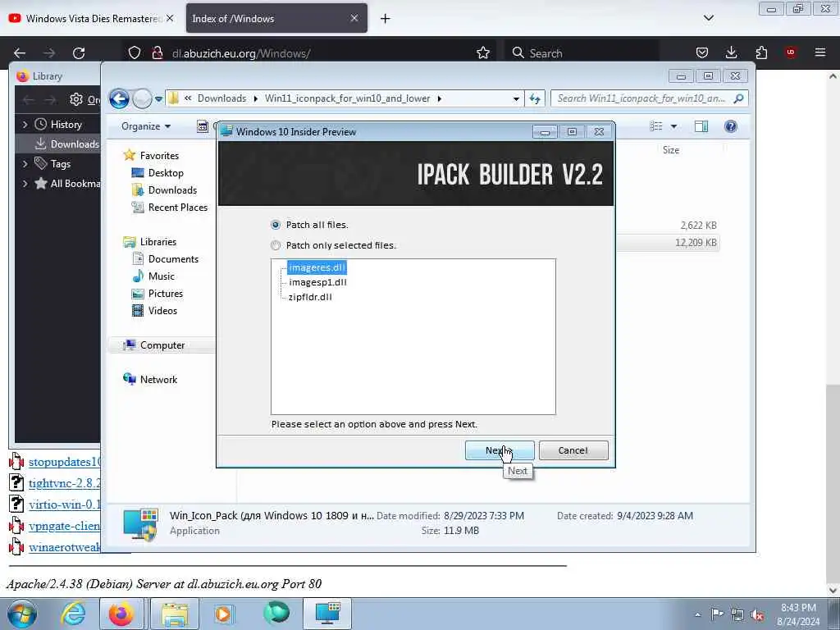Viewport: 840px width, 630px height.
Task: Switch to Windows Vista Dies Remastered tab
Action: pyautogui.click(x=92, y=18)
